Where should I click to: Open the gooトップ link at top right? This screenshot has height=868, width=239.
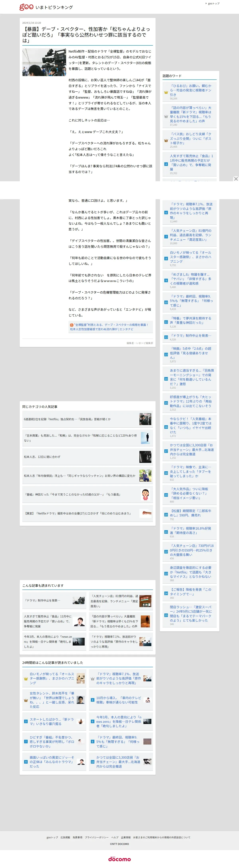[x=213, y=3]
